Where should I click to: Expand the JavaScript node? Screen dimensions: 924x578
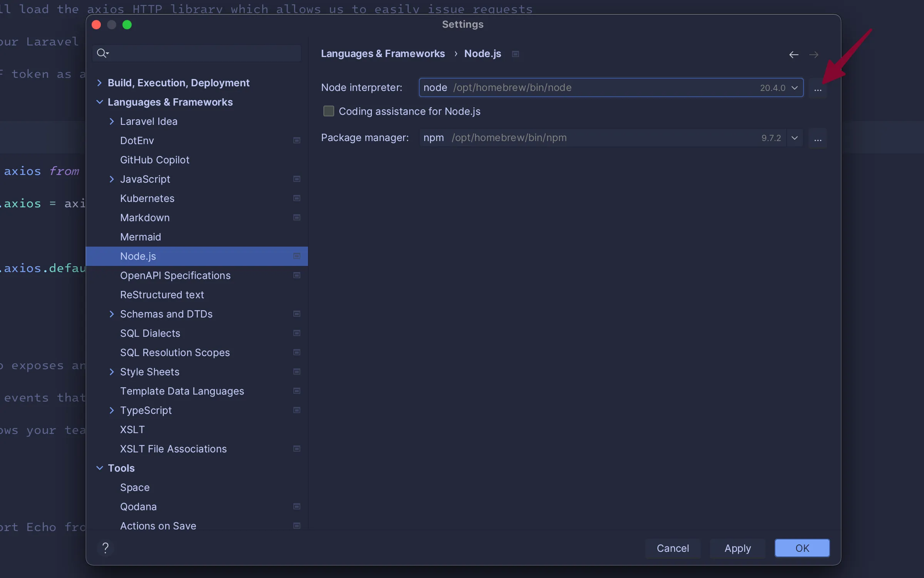[x=112, y=179]
